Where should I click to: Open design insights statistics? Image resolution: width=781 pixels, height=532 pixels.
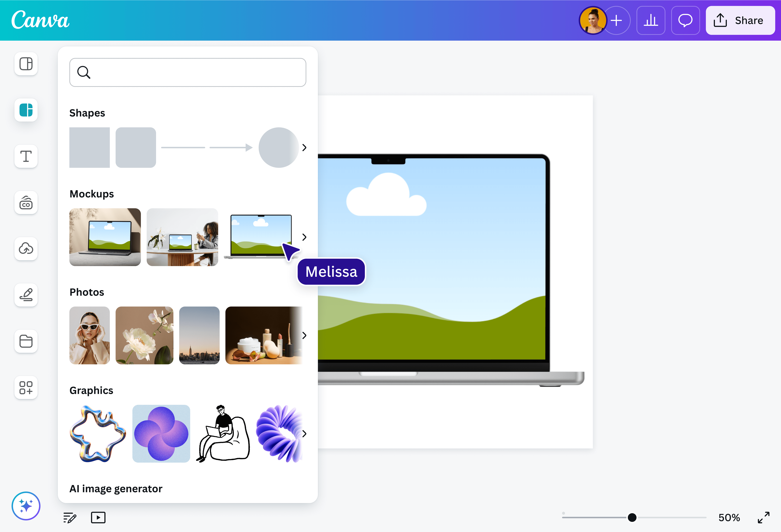tap(651, 20)
